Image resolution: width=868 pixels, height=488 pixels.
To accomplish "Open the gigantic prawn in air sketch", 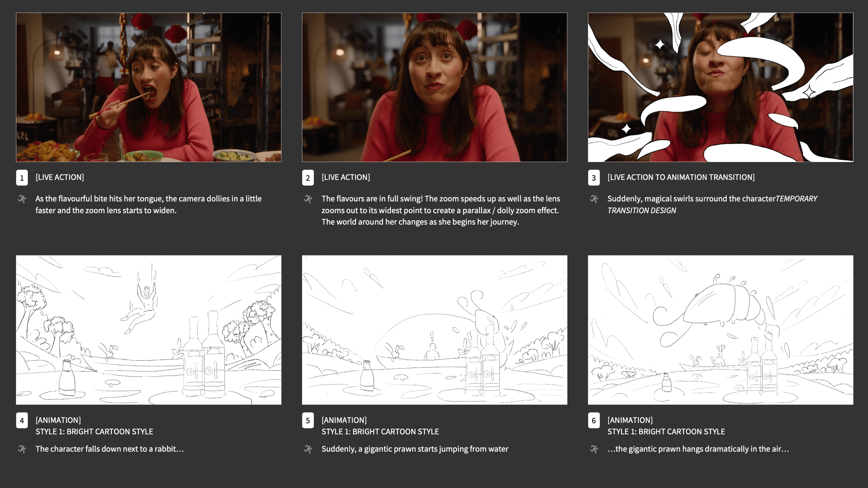I will 720,330.
